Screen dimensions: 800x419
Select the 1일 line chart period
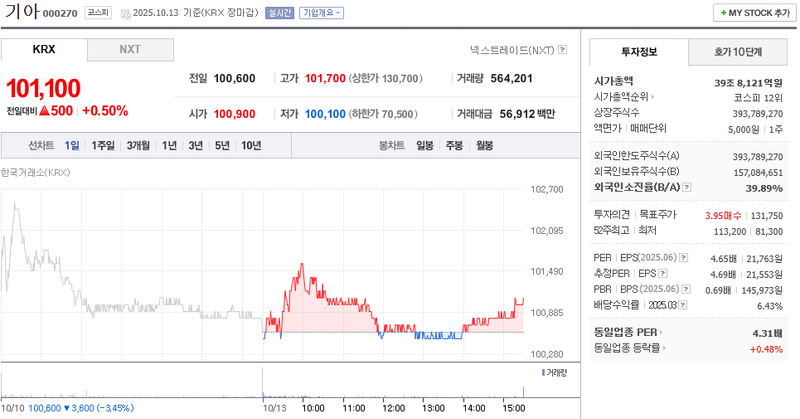coord(72,145)
